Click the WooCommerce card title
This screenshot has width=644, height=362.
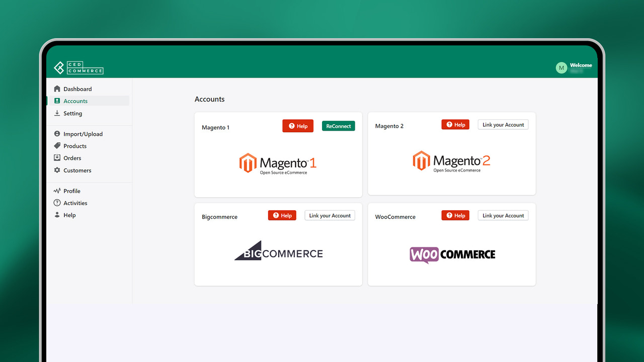tap(395, 217)
